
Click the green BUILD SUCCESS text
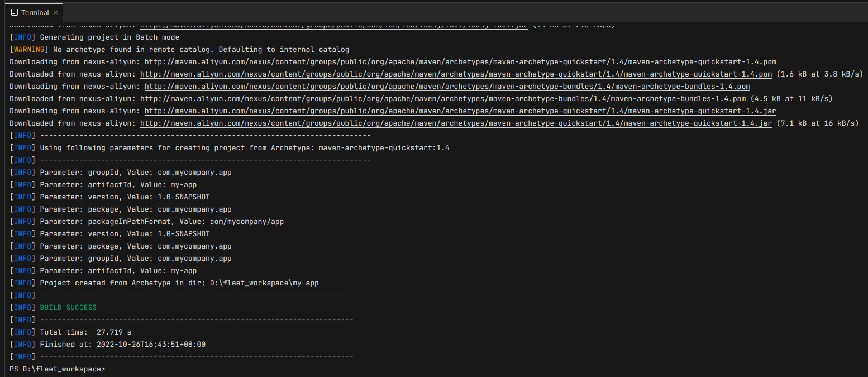[x=68, y=308]
